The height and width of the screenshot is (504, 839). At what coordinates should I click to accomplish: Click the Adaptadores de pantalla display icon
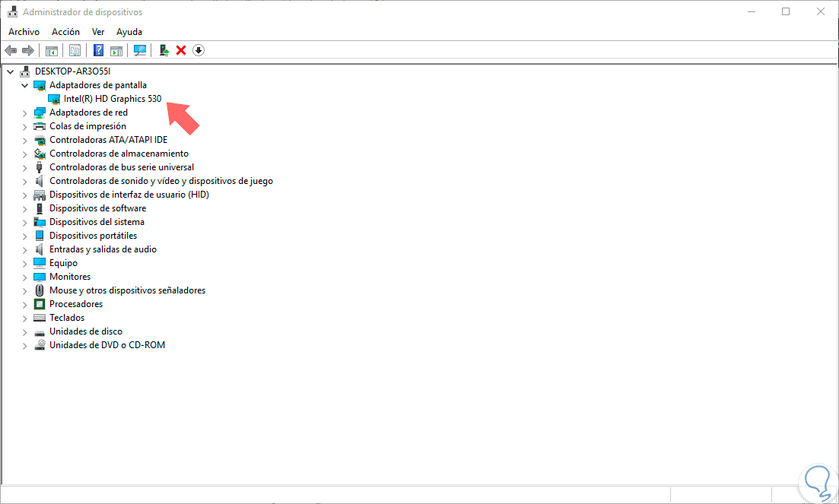[x=40, y=85]
